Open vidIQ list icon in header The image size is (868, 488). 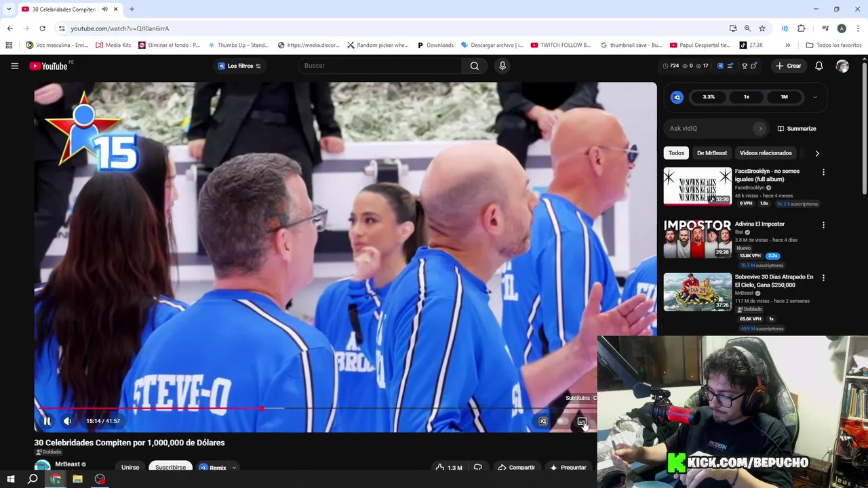(730, 66)
